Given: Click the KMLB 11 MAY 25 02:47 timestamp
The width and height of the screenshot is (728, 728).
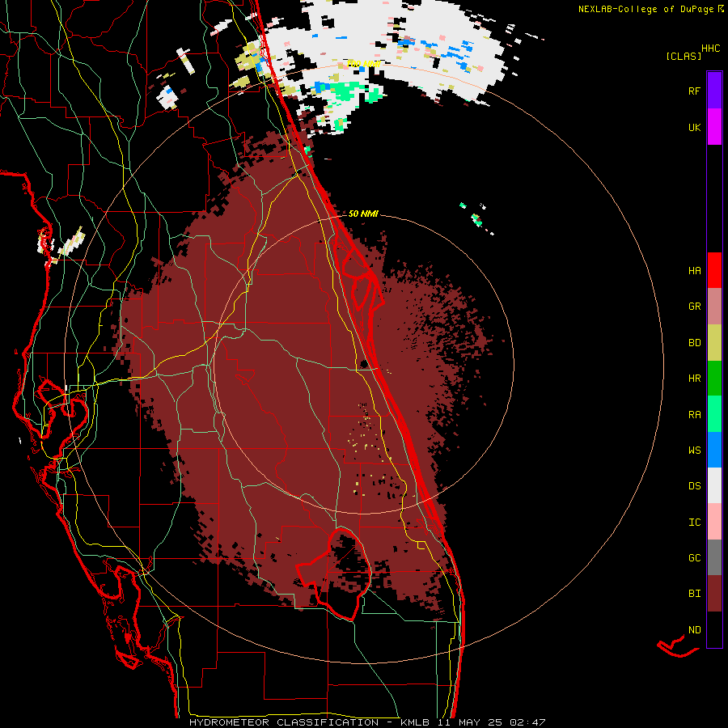Looking at the screenshot, I should click(472, 722).
